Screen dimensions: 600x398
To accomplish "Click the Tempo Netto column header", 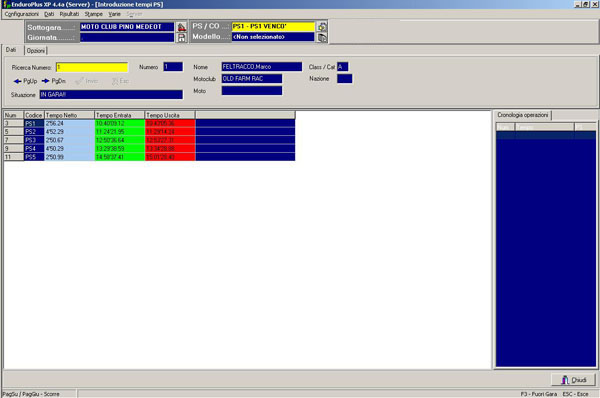I will pyautogui.click(x=69, y=115).
